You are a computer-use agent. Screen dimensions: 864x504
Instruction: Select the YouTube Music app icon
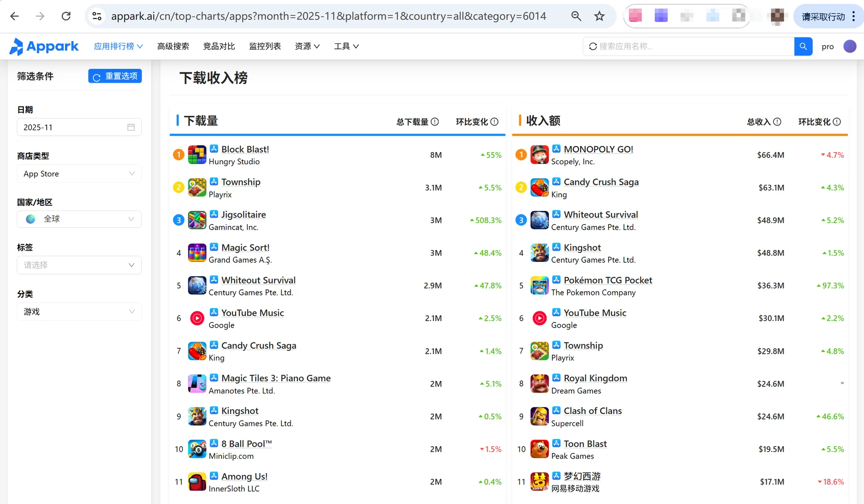click(197, 318)
